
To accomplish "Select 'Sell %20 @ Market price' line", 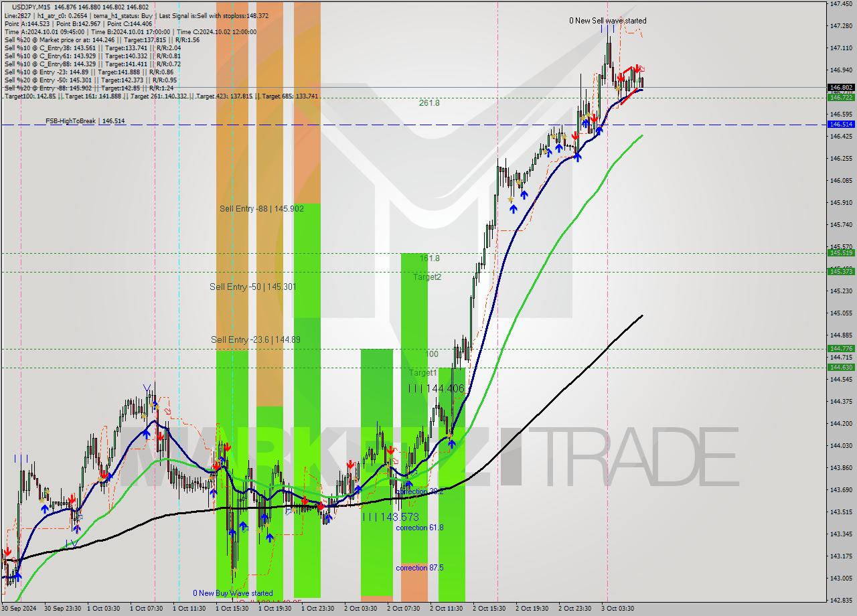I will point(101,40).
